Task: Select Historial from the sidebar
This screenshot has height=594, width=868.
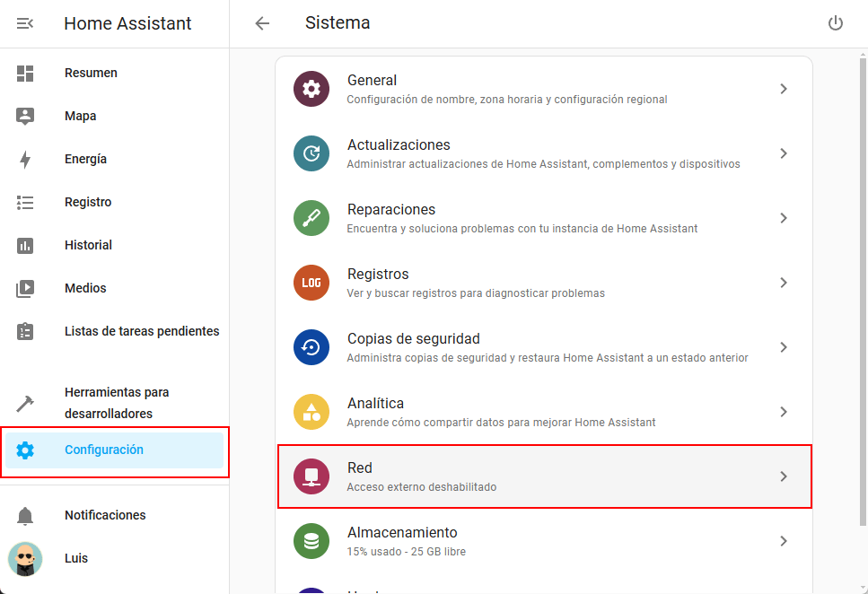Action: coord(88,245)
